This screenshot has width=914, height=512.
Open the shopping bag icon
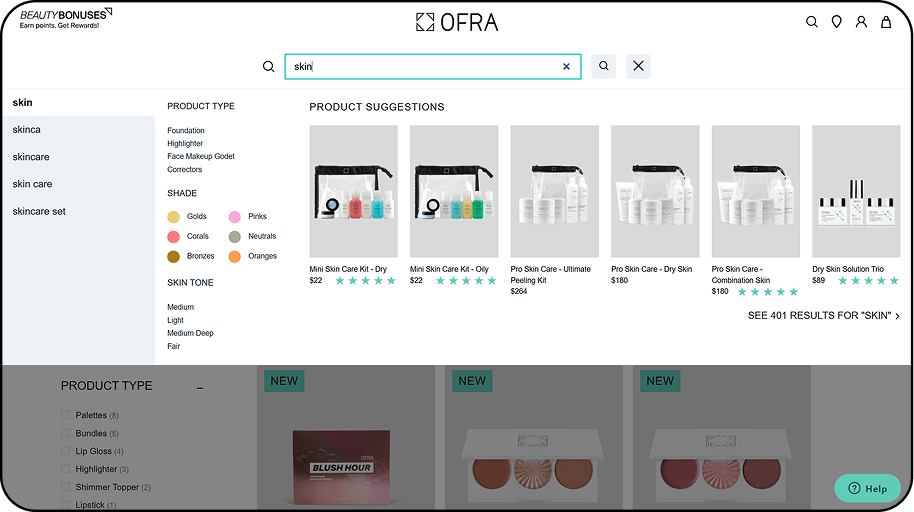[x=886, y=22]
